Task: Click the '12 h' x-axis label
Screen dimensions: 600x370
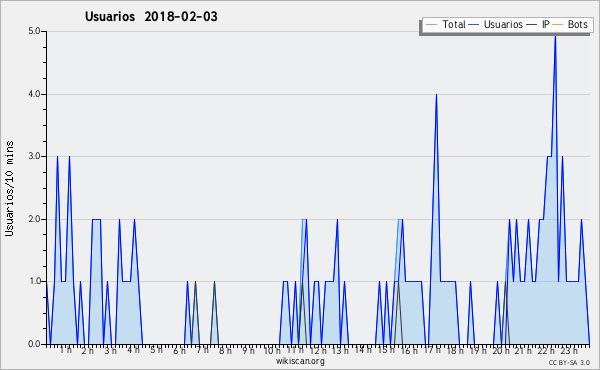Action: [x=318, y=351]
